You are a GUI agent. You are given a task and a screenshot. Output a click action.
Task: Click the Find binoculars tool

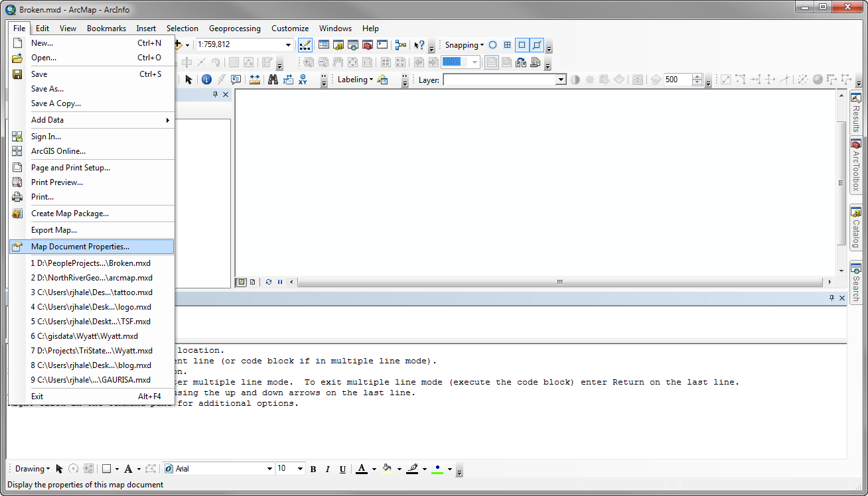[x=273, y=80]
